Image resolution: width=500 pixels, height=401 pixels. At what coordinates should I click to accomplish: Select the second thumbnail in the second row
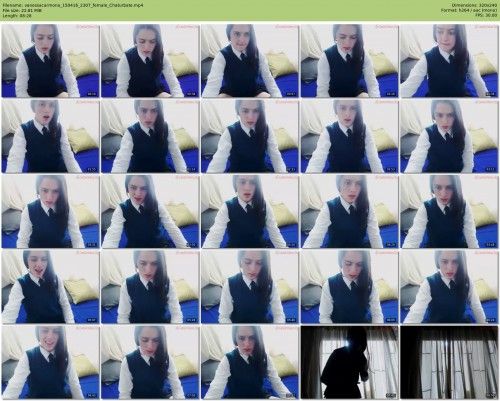coord(150,136)
